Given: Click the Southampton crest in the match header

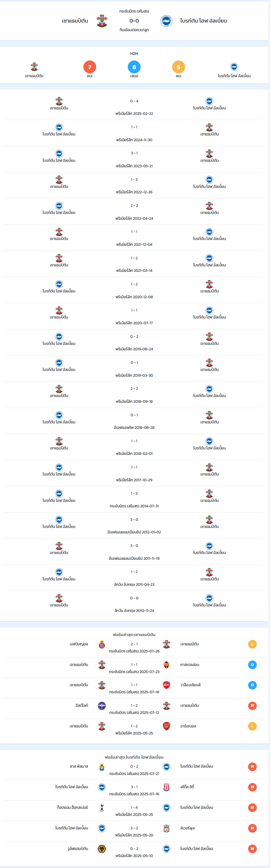Looking at the screenshot, I should click(102, 21).
